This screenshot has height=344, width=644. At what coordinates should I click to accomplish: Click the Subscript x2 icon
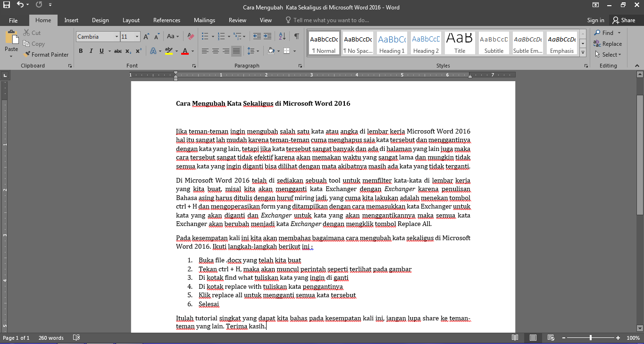point(129,51)
